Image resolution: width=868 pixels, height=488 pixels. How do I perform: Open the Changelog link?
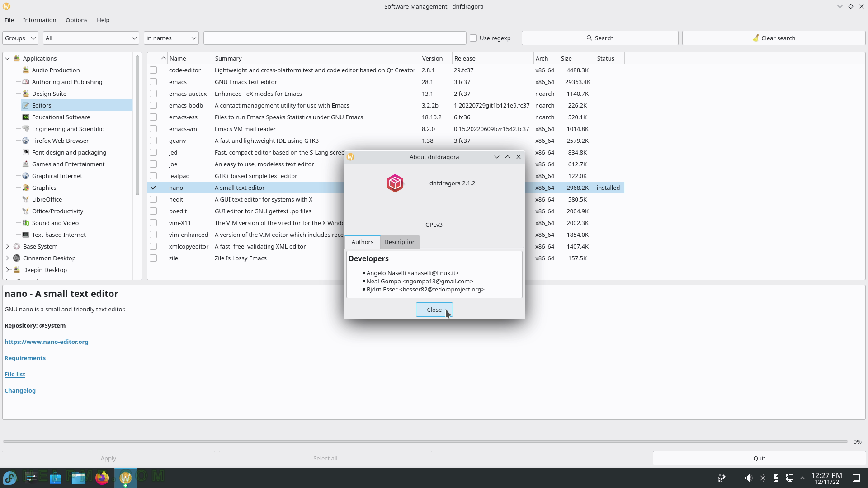[20, 390]
